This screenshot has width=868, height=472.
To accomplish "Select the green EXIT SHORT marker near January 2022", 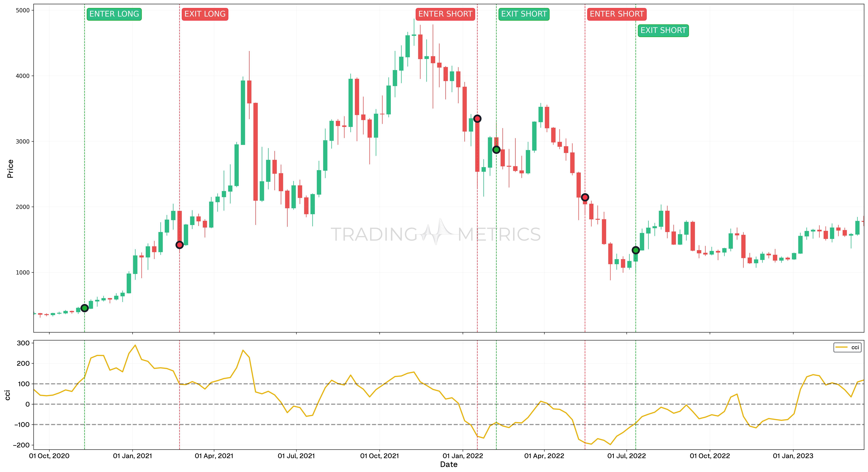I will click(496, 149).
